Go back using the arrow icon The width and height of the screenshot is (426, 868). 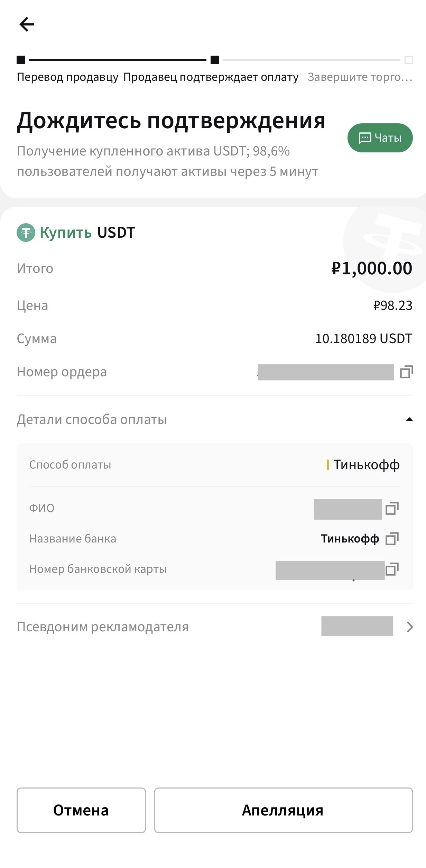[x=27, y=24]
